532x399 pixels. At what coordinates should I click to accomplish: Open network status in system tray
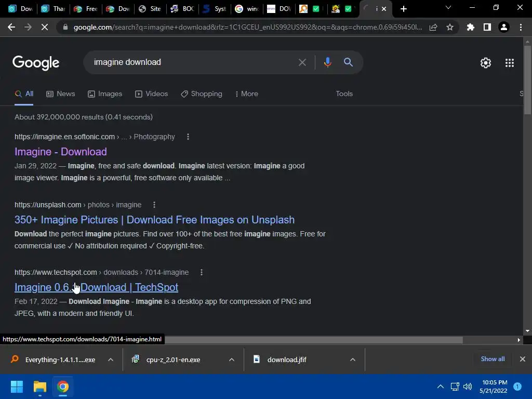point(455,387)
